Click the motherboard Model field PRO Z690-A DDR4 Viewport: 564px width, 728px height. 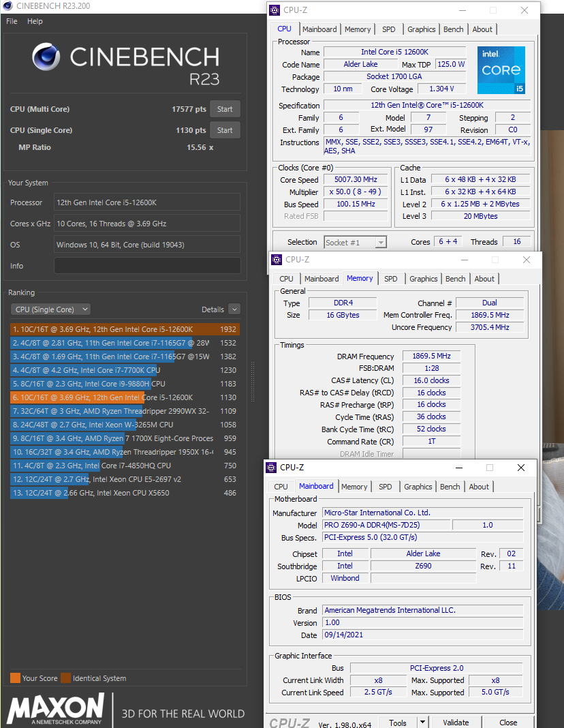click(386, 525)
